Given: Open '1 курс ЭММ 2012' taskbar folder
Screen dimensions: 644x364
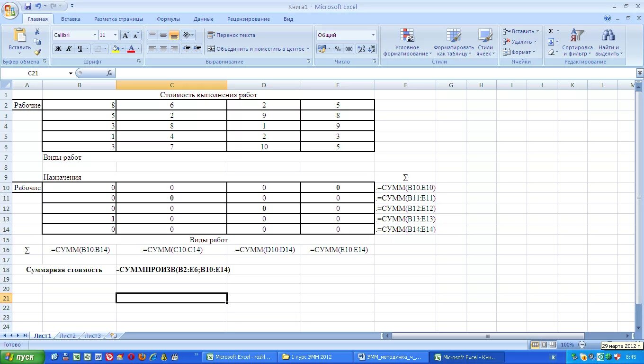Looking at the screenshot, I should [x=315, y=357].
